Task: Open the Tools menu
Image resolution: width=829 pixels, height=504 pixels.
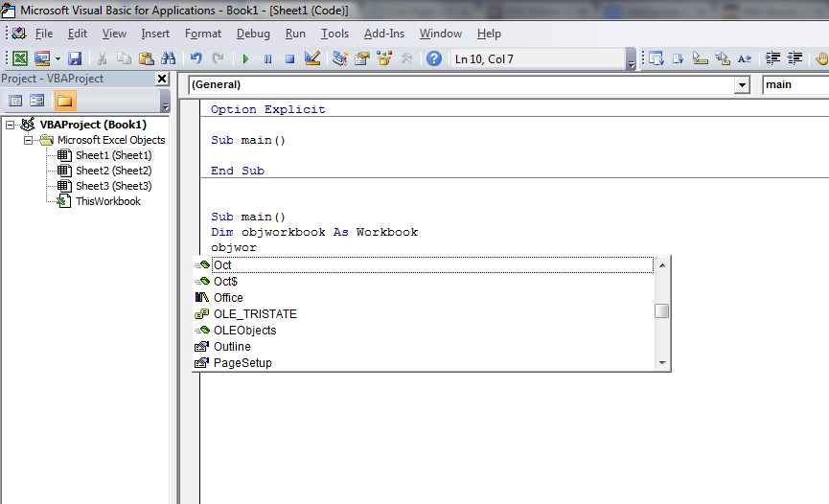Action: (x=334, y=34)
